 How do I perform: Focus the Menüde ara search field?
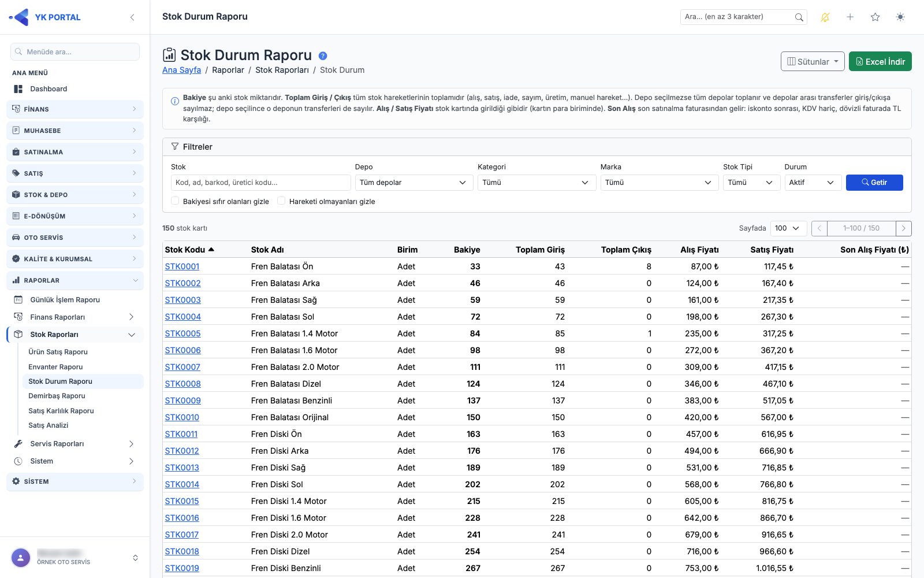point(75,52)
